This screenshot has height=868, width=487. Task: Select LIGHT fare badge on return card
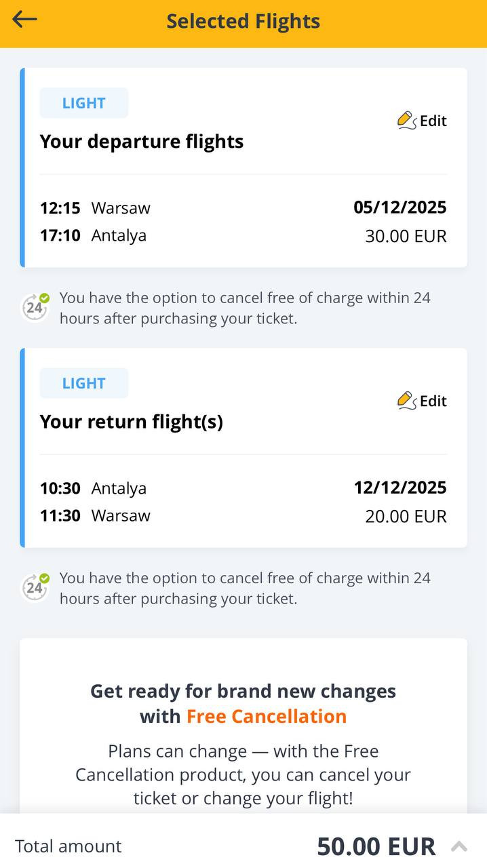coord(83,383)
